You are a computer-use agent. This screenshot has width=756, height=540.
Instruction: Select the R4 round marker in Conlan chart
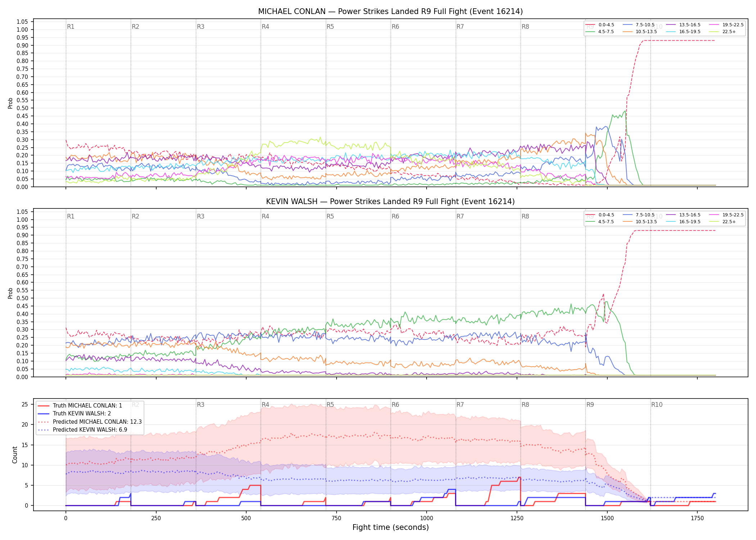(x=265, y=27)
